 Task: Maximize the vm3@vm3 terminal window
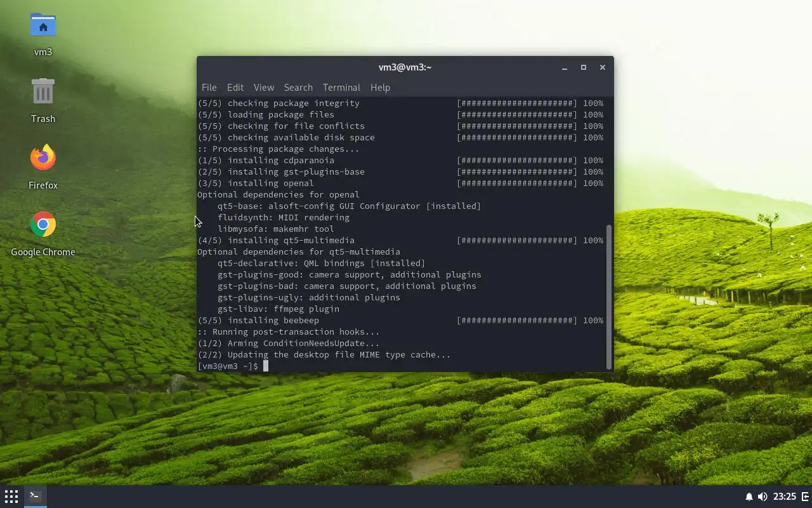tap(584, 67)
